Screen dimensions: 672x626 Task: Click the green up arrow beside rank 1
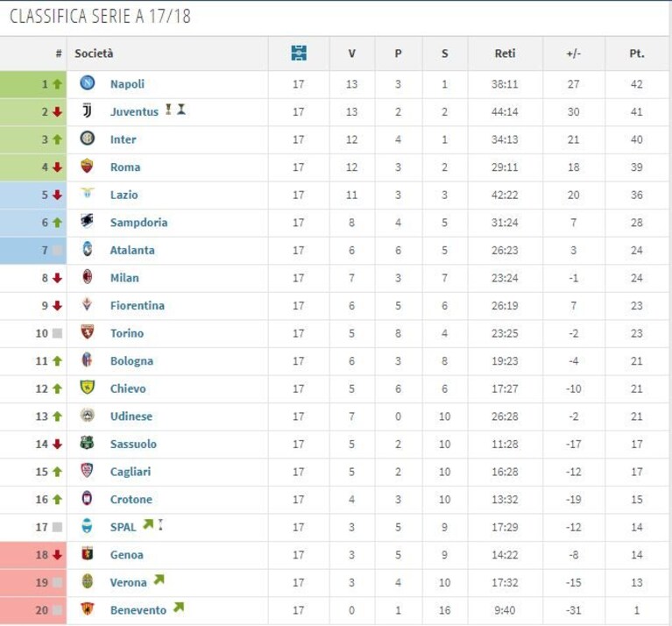click(x=58, y=84)
